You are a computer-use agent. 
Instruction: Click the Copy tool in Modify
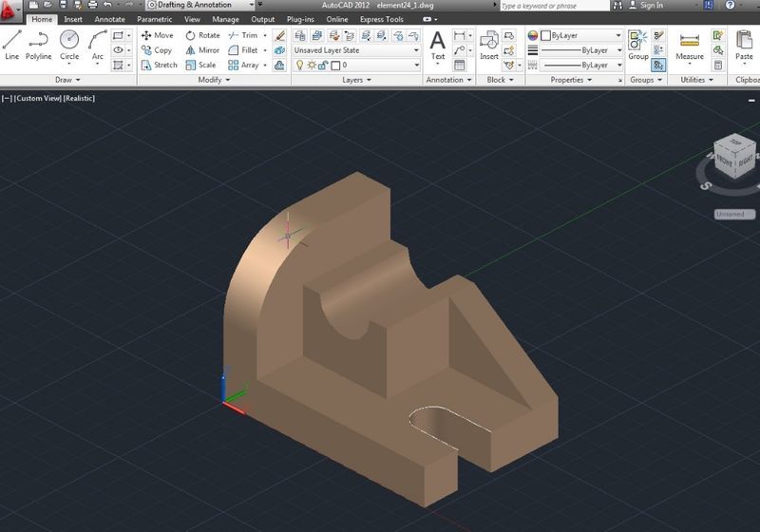click(x=157, y=50)
